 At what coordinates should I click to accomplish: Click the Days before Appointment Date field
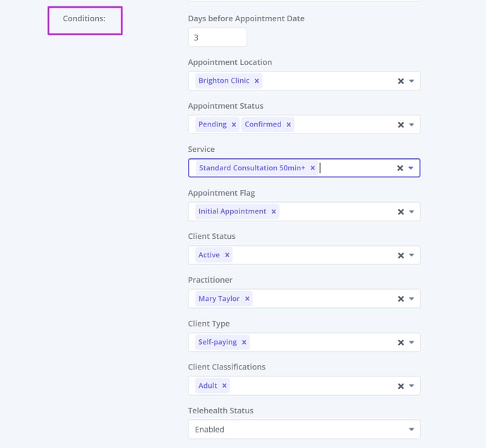218,37
